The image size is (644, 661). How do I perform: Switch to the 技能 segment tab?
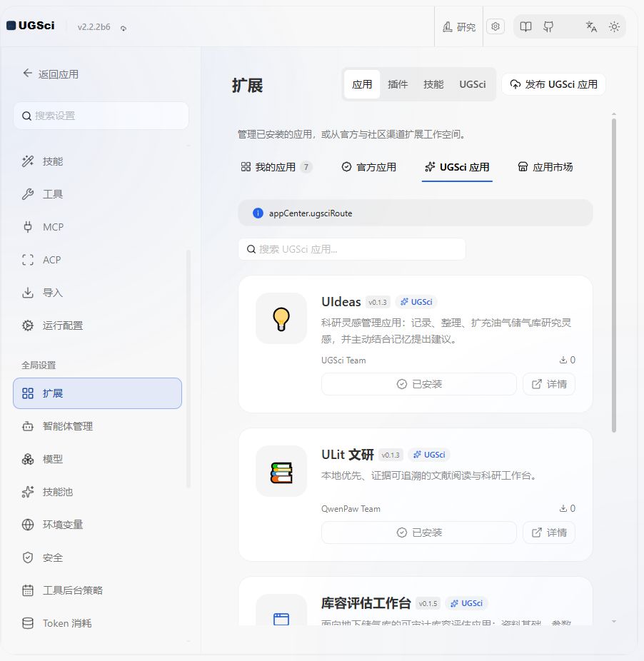433,84
